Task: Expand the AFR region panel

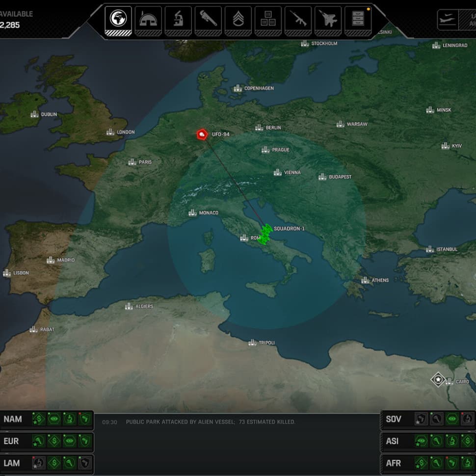Action: pyautogui.click(x=393, y=463)
